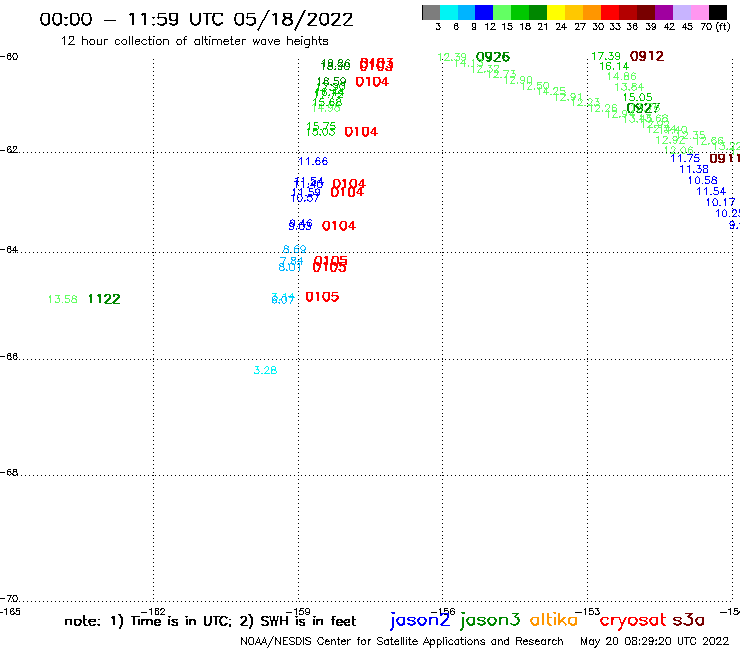This screenshot has height=650, width=740.
Task: Click the pure blue legend swatch
Action: [484, 13]
